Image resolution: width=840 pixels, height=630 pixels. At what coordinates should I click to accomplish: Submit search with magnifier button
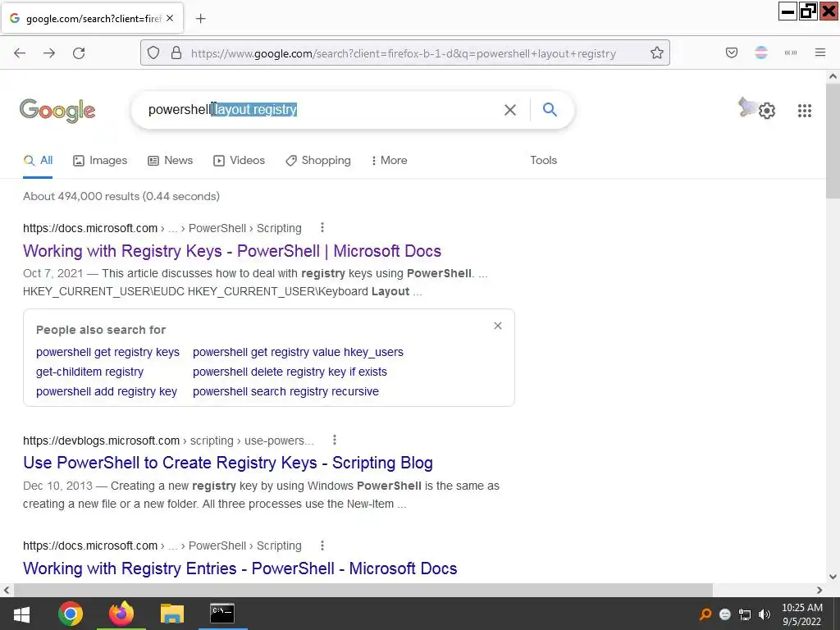(x=550, y=110)
